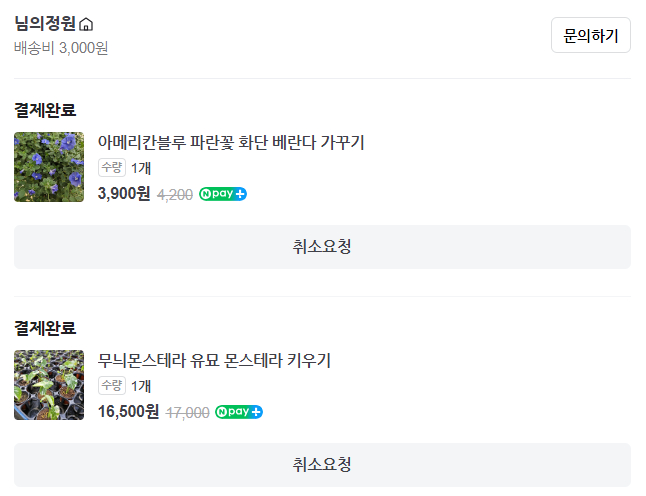Image resolution: width=646 pixels, height=496 pixels.
Task: Request cancellation for the 아메리칸블루 order
Action: tap(322, 247)
